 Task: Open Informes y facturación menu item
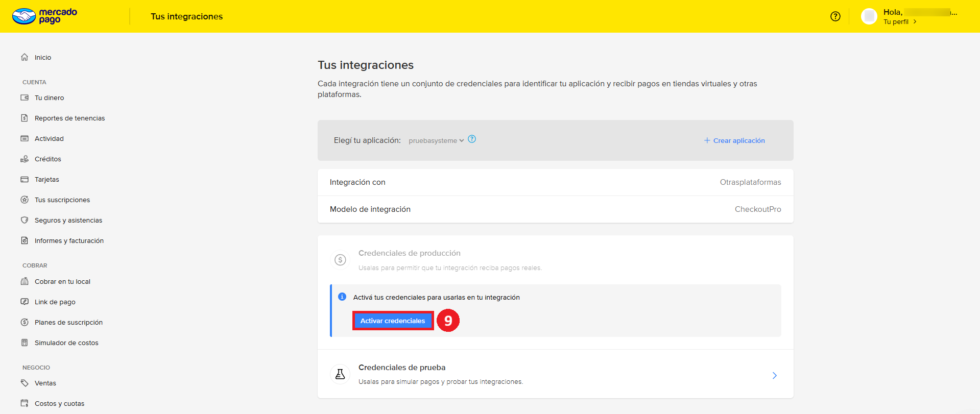69,240
